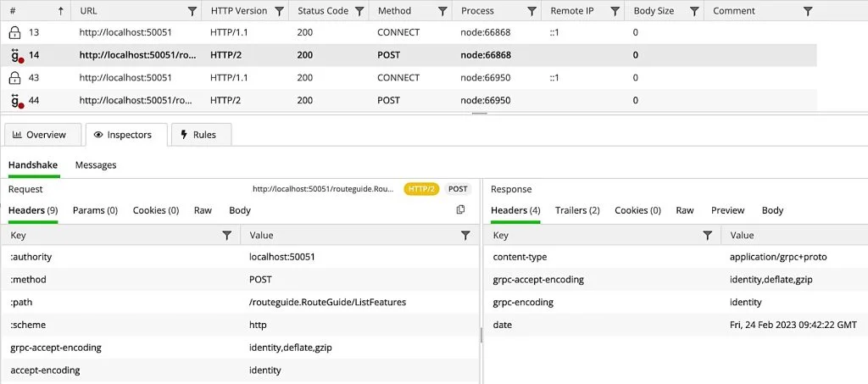Open the Remote IP column filter
The height and width of the screenshot is (384, 868).
point(614,11)
